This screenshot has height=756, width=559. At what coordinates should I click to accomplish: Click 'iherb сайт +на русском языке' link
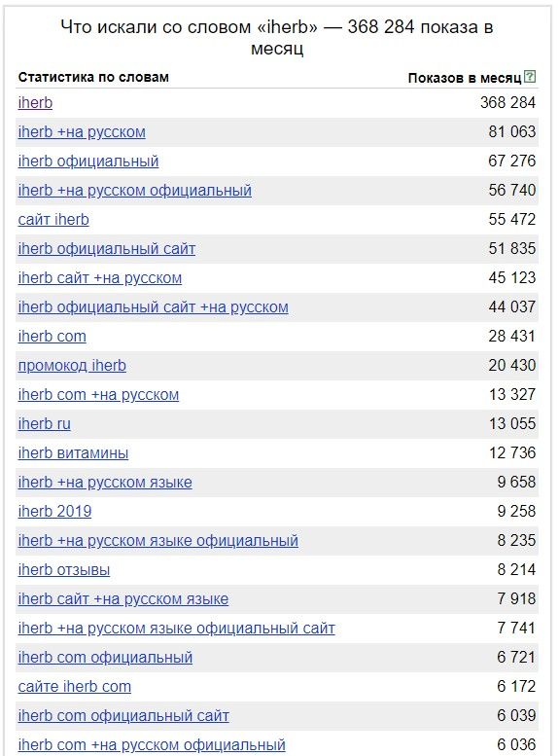(122, 598)
